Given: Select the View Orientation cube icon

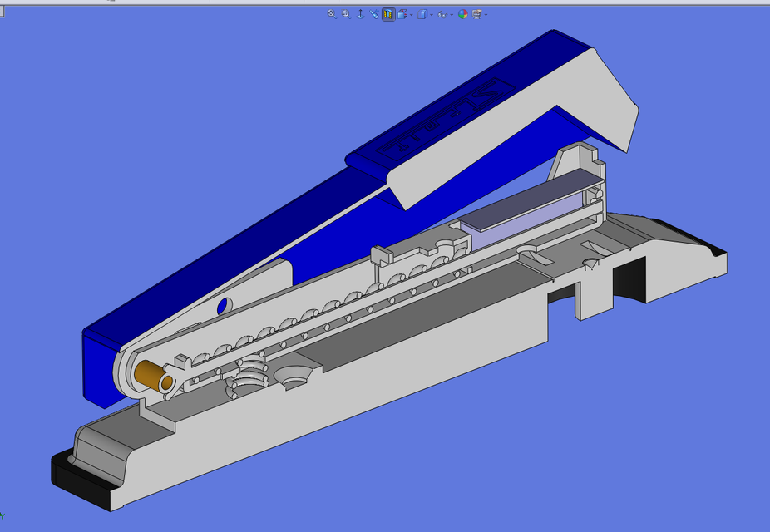Looking at the screenshot, I should 403,13.
